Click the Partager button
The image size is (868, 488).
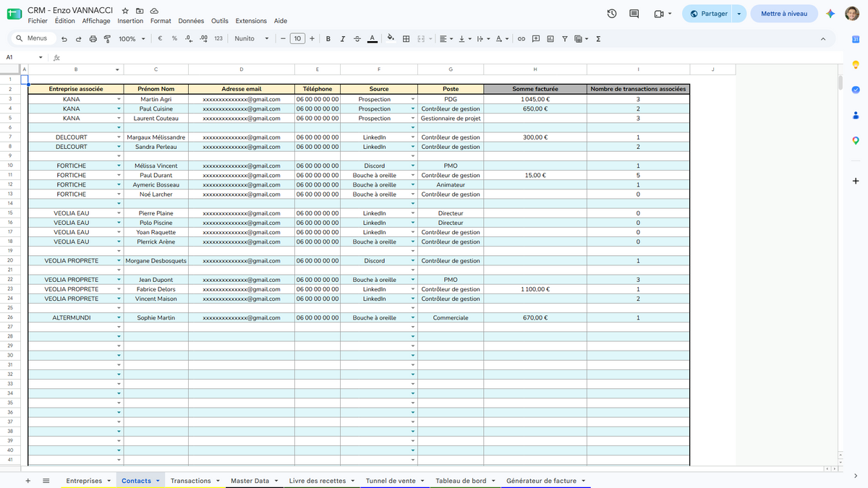(707, 14)
